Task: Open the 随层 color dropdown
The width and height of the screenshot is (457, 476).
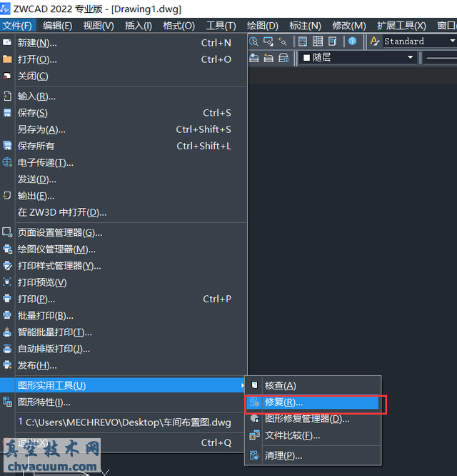Action: [411, 57]
